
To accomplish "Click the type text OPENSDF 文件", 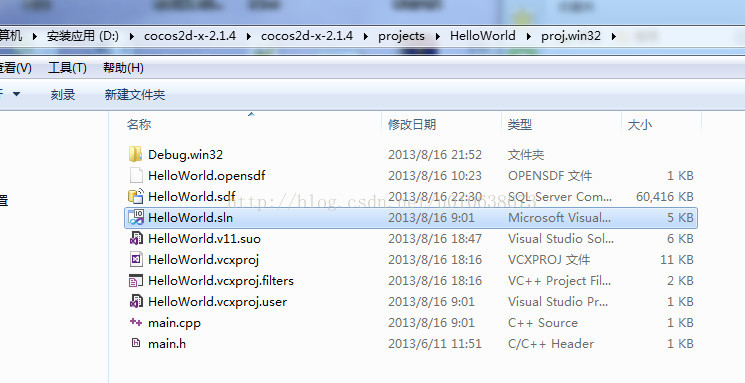I will [550, 175].
